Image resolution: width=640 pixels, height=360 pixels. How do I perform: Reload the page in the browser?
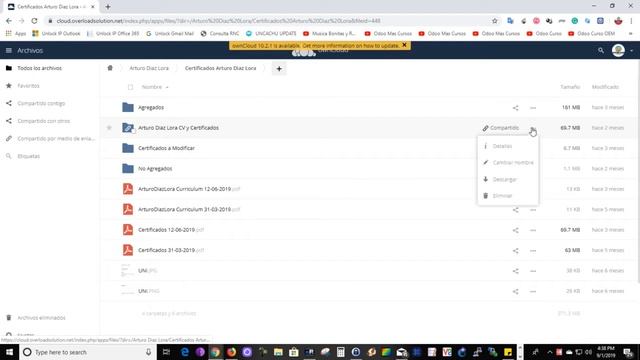click(x=34, y=21)
